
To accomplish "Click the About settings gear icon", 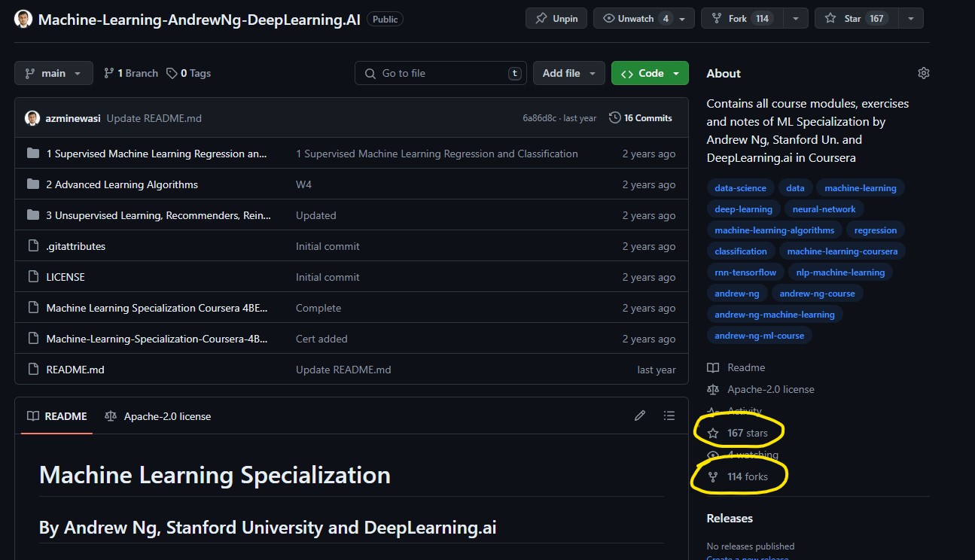I will click(x=924, y=73).
